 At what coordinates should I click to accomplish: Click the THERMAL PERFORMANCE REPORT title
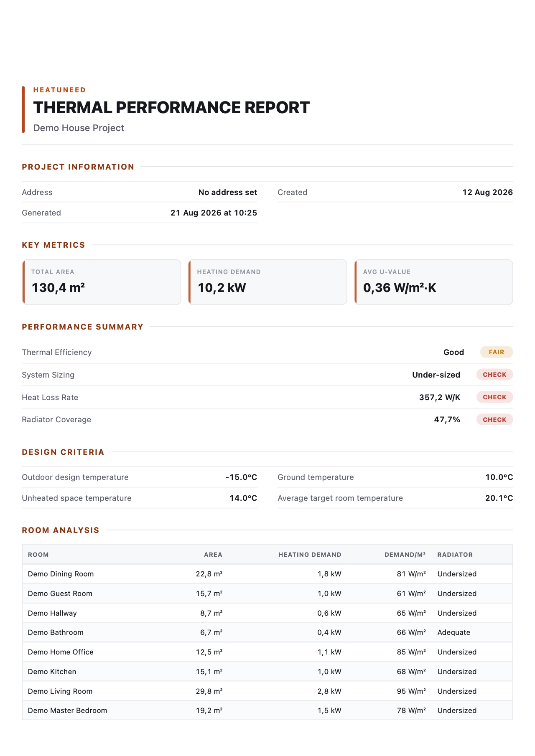[171, 108]
